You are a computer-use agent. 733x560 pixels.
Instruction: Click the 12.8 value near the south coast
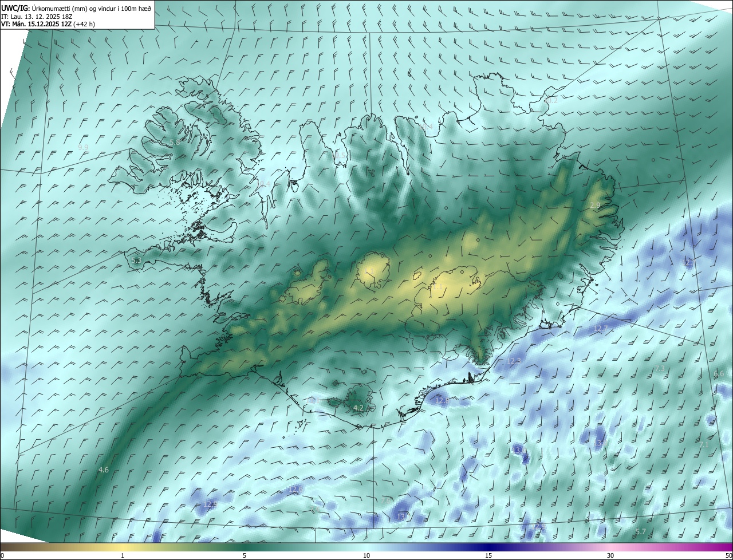click(x=442, y=400)
